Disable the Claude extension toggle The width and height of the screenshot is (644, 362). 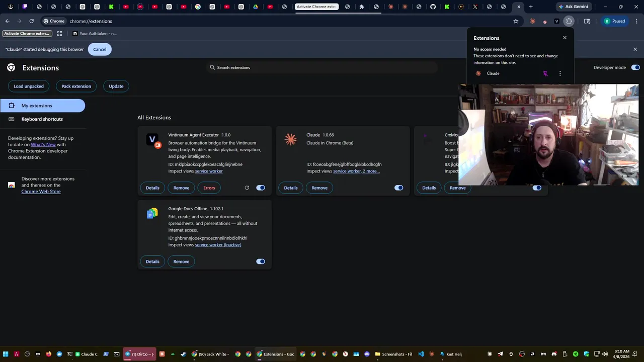398,188
